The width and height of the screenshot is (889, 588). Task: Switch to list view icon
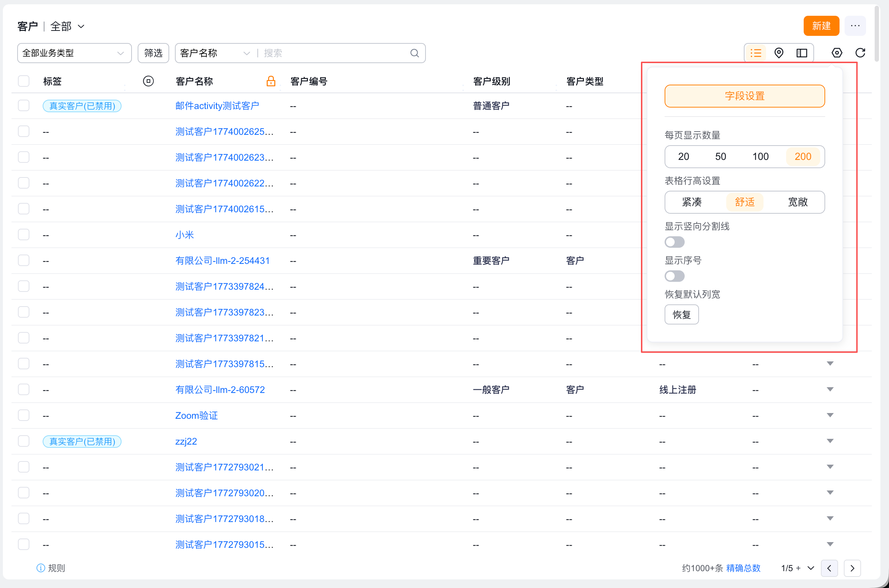coord(756,53)
